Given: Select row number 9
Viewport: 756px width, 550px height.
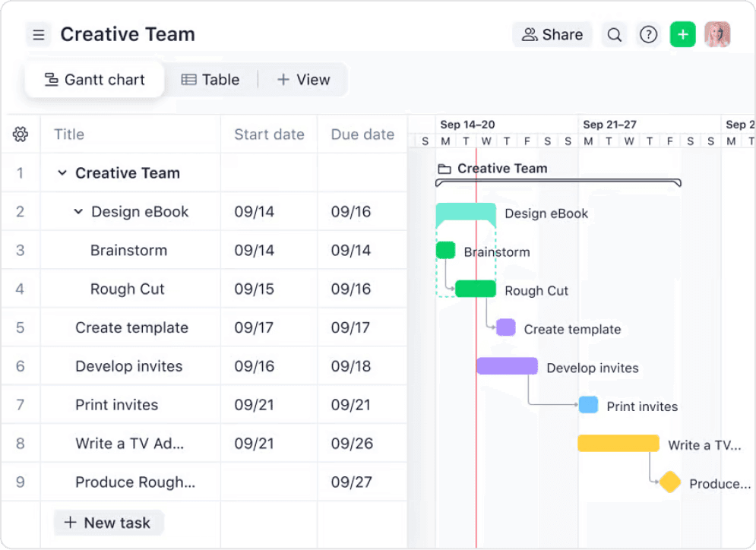Looking at the screenshot, I should tap(21, 482).
